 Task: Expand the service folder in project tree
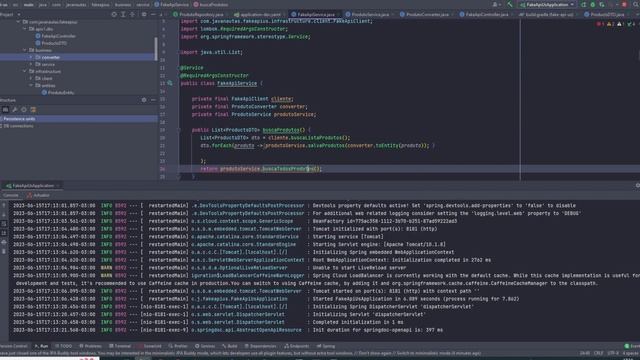pyautogui.click(x=31, y=64)
